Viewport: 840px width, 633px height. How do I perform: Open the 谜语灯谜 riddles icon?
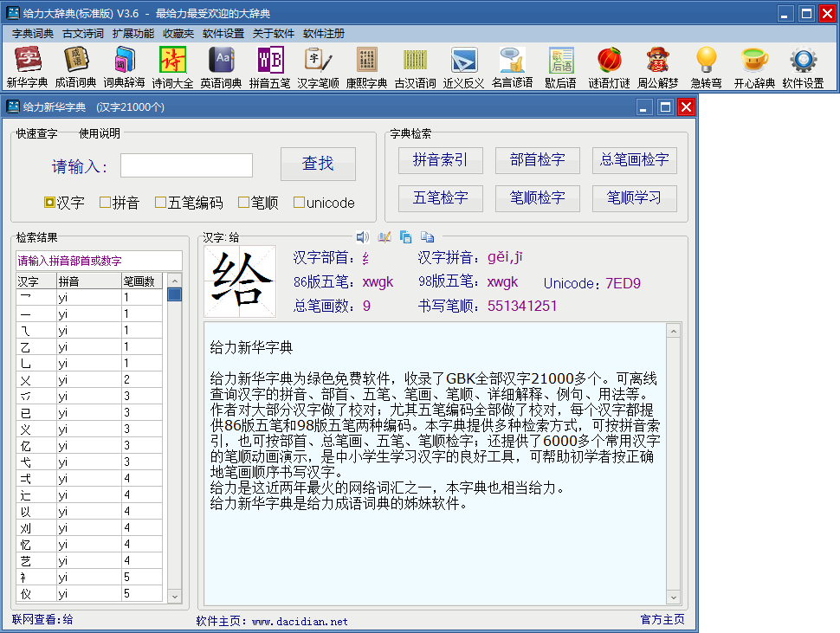click(609, 67)
